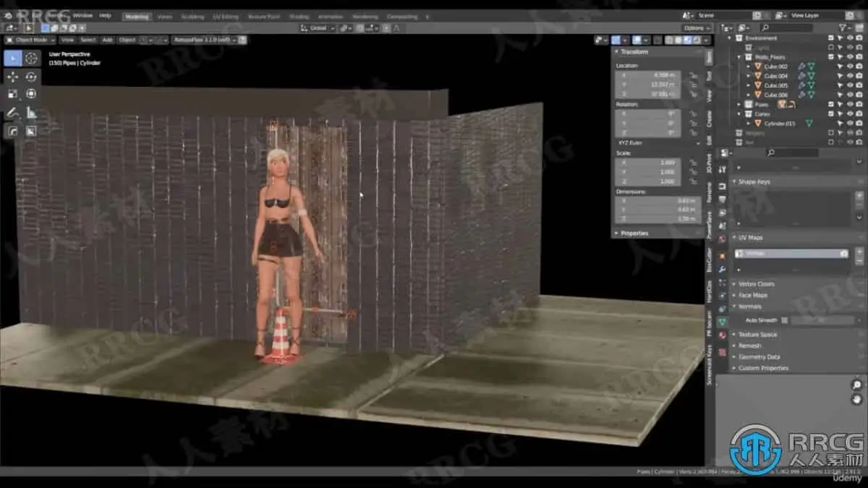Open the viewport Object menu
Screen dimensions: 868x488
click(127, 40)
